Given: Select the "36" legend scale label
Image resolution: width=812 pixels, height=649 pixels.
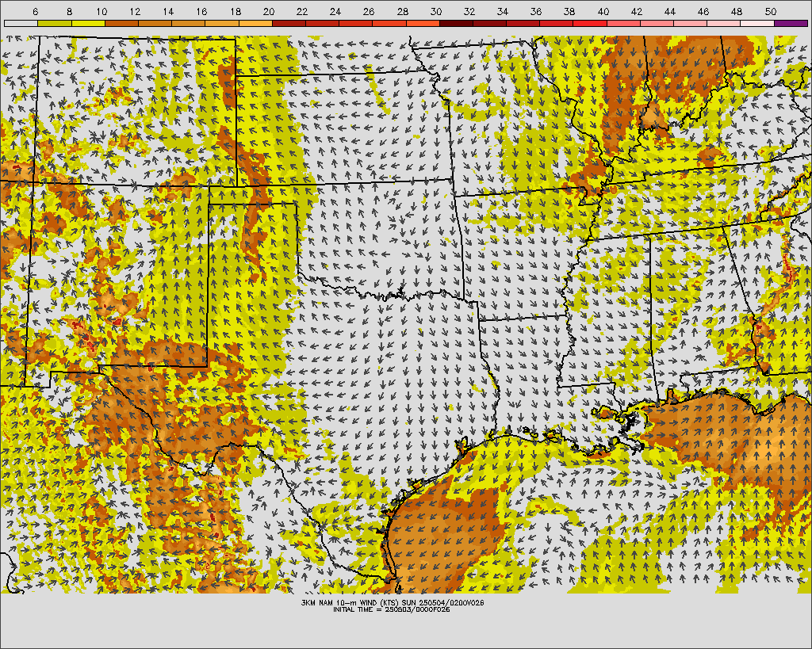Looking at the screenshot, I should coord(536,11).
